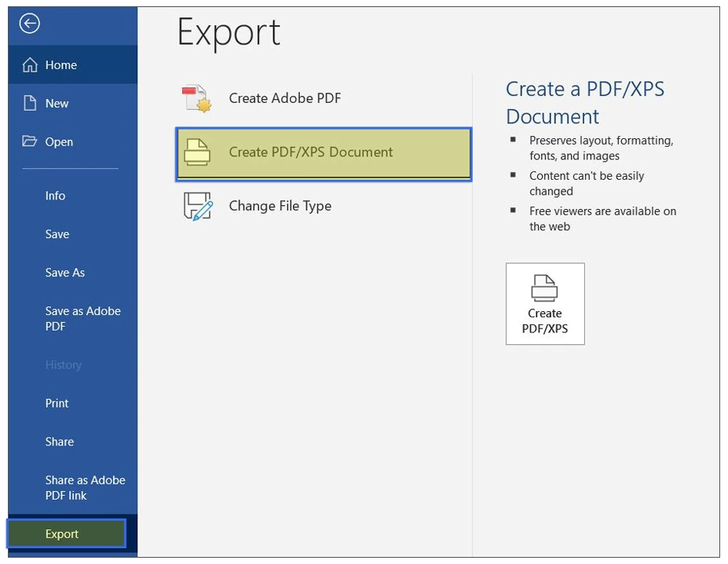Open the Save As page
728x564 pixels.
pos(65,273)
